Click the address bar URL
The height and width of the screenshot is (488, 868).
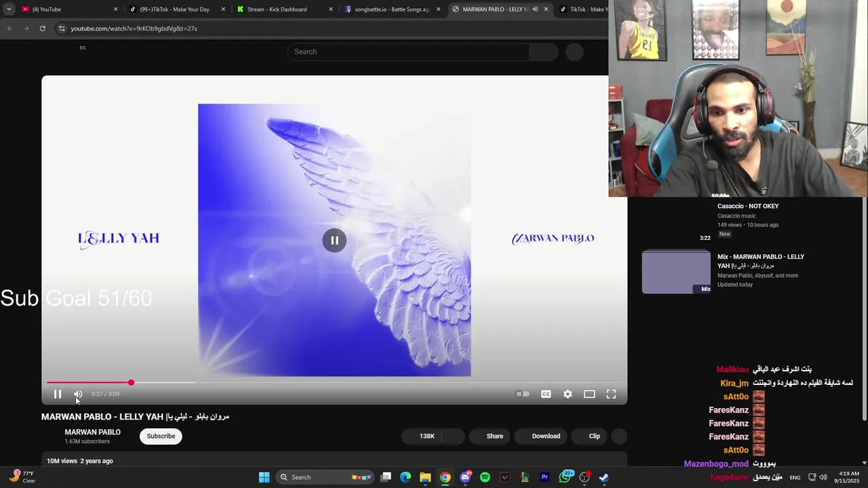click(x=134, y=28)
